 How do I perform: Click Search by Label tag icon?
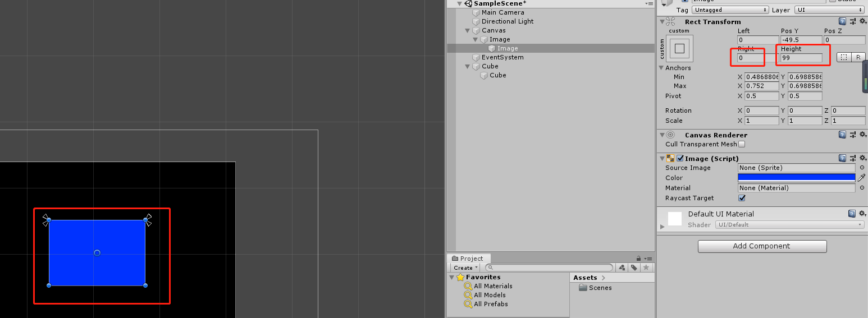click(x=634, y=268)
